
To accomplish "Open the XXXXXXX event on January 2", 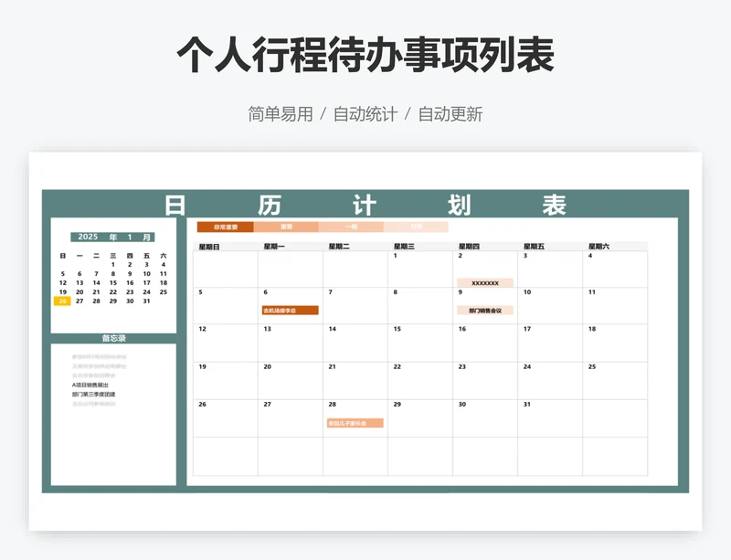I will click(x=485, y=283).
